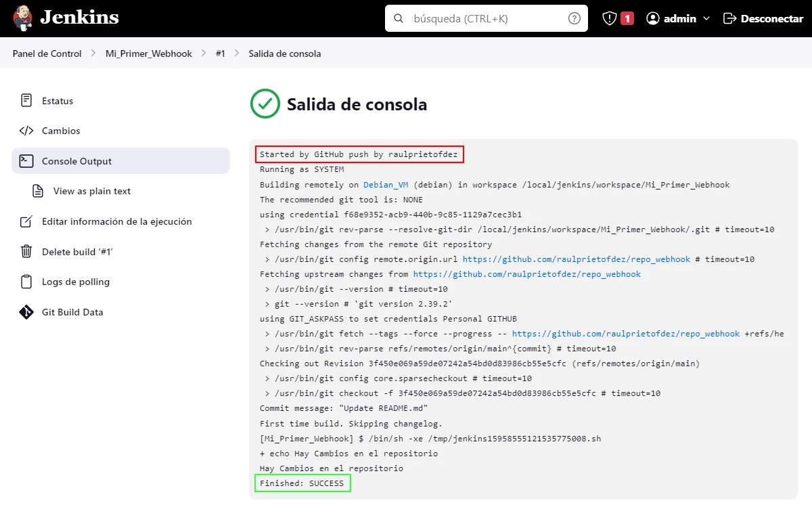
Task: Open Panel de Control breadcrumb
Action: 46,53
